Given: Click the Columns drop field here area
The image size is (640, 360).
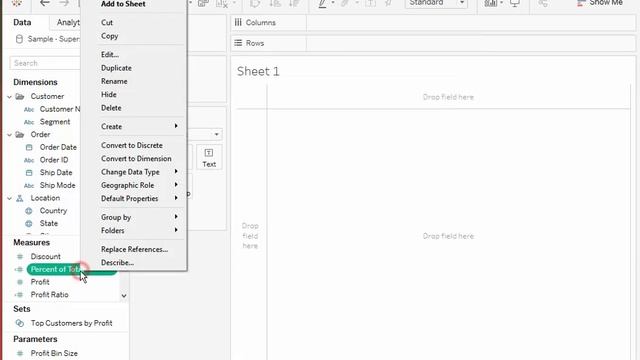Looking at the screenshot, I should [448, 97].
